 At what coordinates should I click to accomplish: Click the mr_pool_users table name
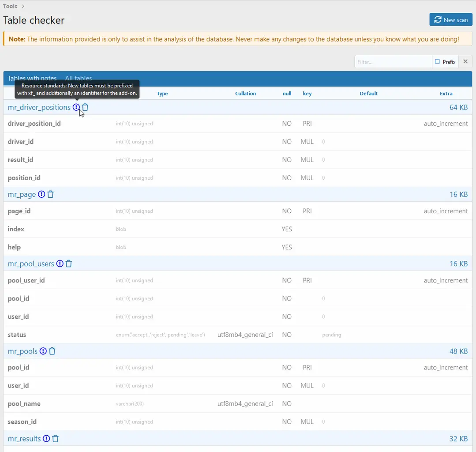31,264
